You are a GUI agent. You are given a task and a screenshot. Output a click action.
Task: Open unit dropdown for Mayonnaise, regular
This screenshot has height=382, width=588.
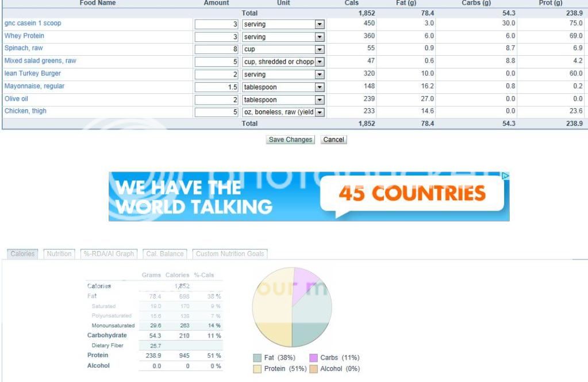click(320, 87)
